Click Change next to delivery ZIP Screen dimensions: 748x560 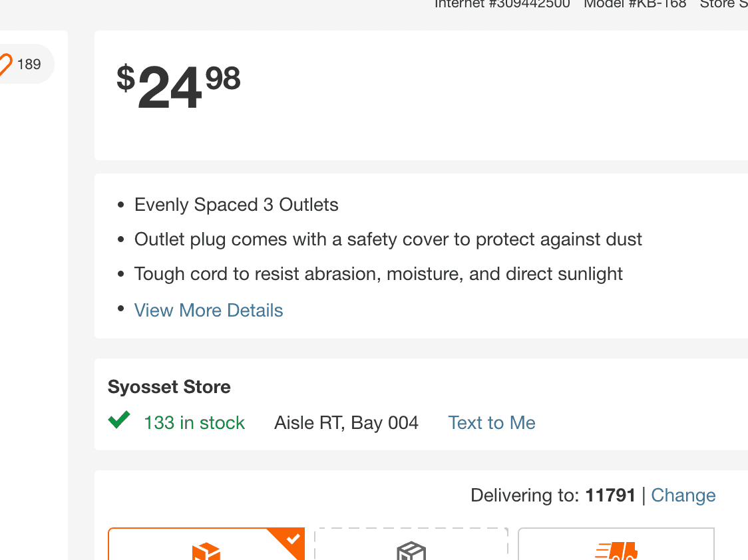(x=683, y=495)
